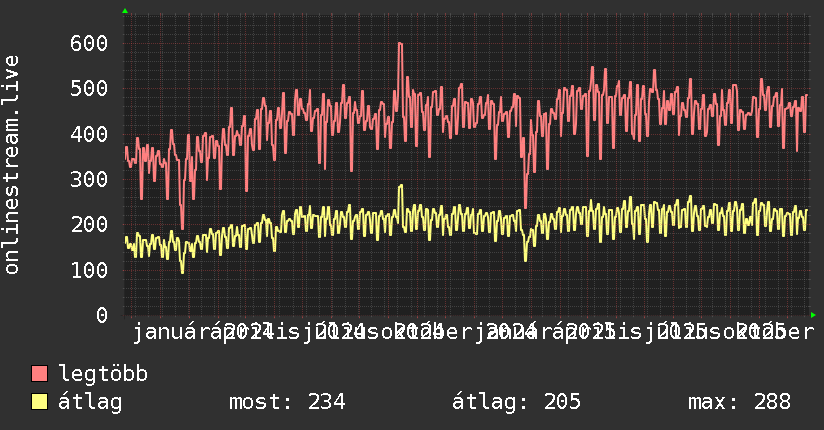Image resolution: width=824 pixels, height=430 pixels.
Task: Click the onlinestream.live vertical axis title
Action: 12,165
